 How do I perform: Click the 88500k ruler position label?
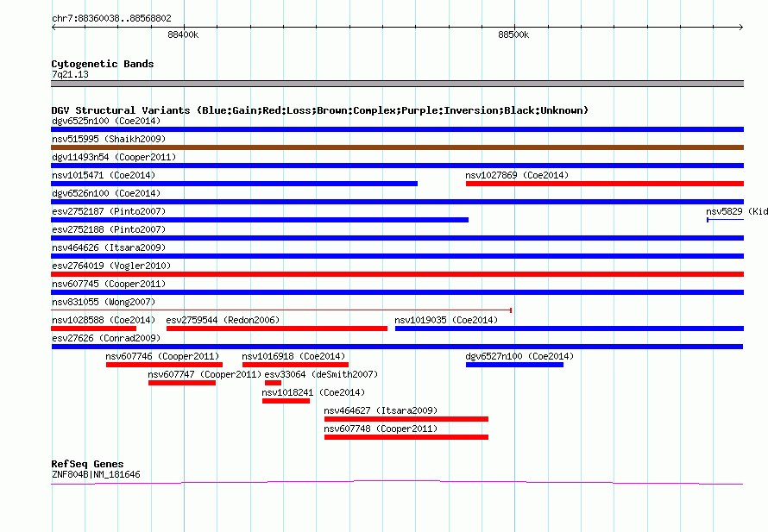513,34
